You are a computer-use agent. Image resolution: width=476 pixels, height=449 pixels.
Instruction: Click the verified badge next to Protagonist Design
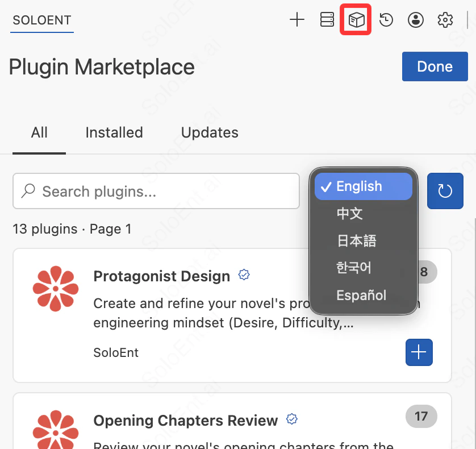pos(244,275)
